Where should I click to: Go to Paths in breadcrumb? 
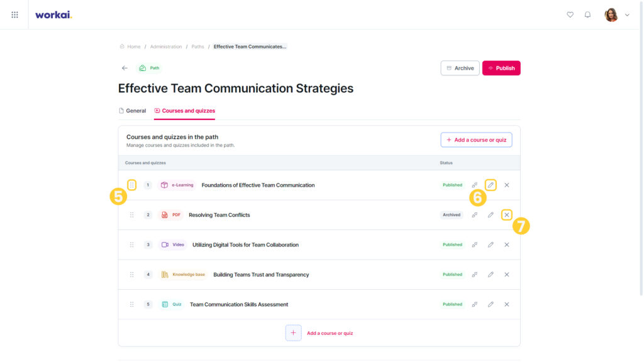coord(197,47)
